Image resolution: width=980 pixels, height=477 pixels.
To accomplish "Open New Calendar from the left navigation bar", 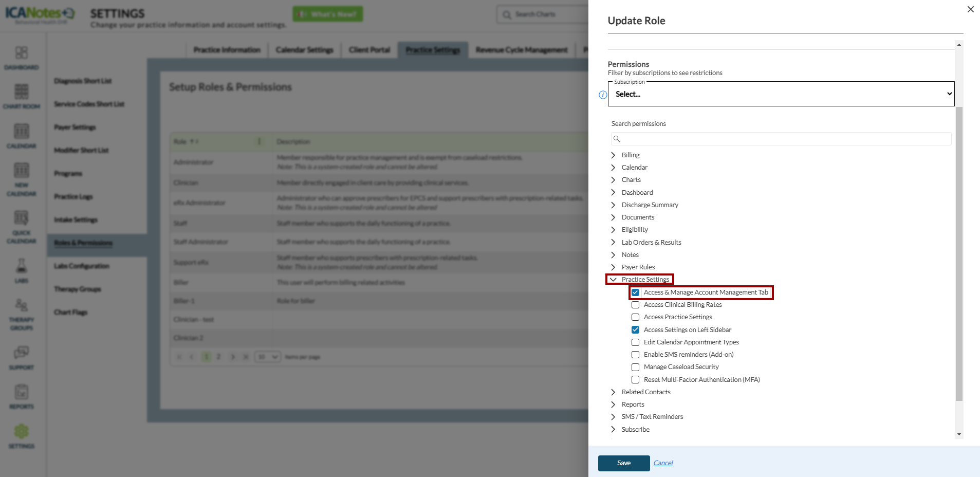I will (22, 179).
